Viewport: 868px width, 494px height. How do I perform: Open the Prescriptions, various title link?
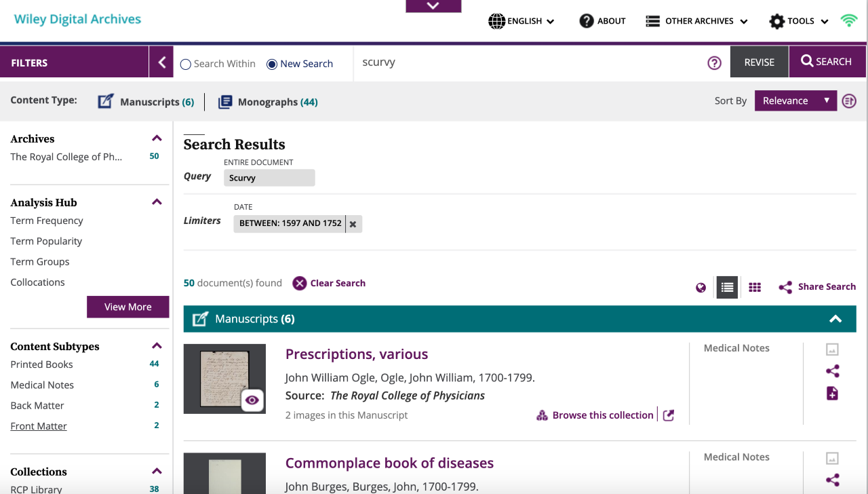(357, 354)
